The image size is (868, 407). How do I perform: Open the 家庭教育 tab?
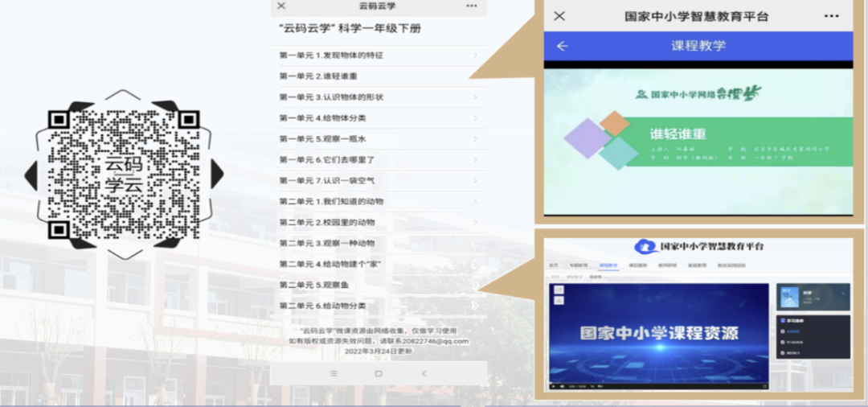pos(697,265)
